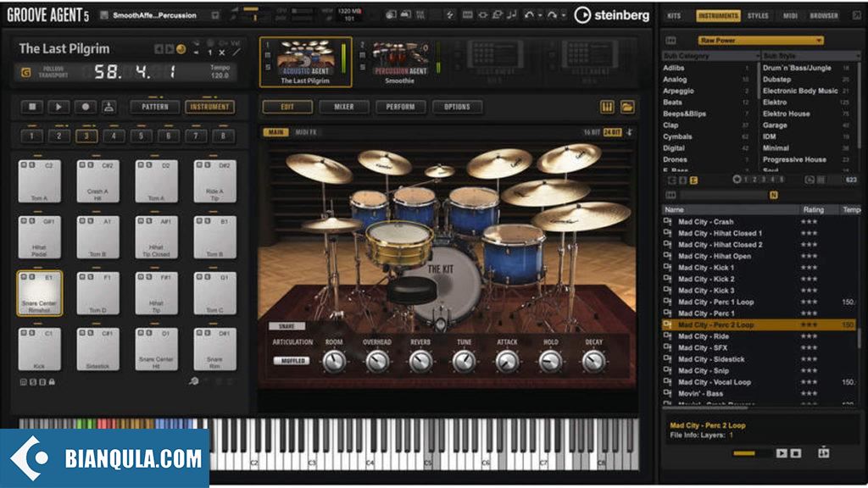
Task: Click previous kit arrow beside The Last Pilgrim
Action: 159,49
